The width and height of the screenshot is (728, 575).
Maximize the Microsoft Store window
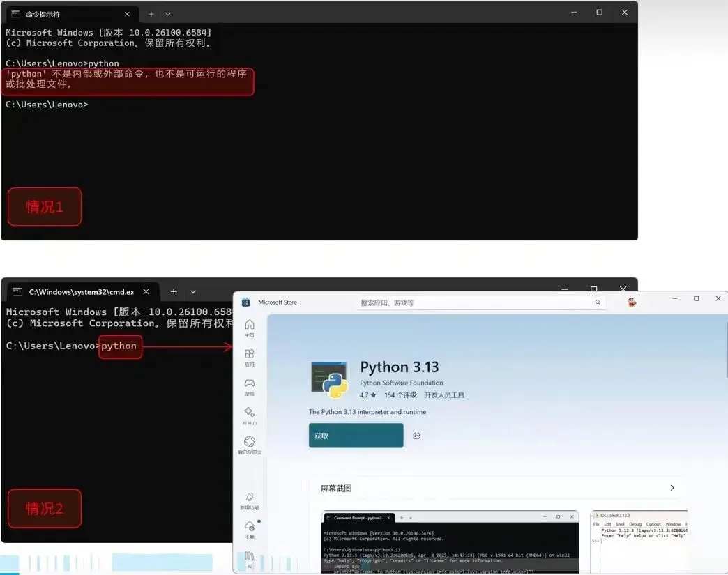click(696, 298)
